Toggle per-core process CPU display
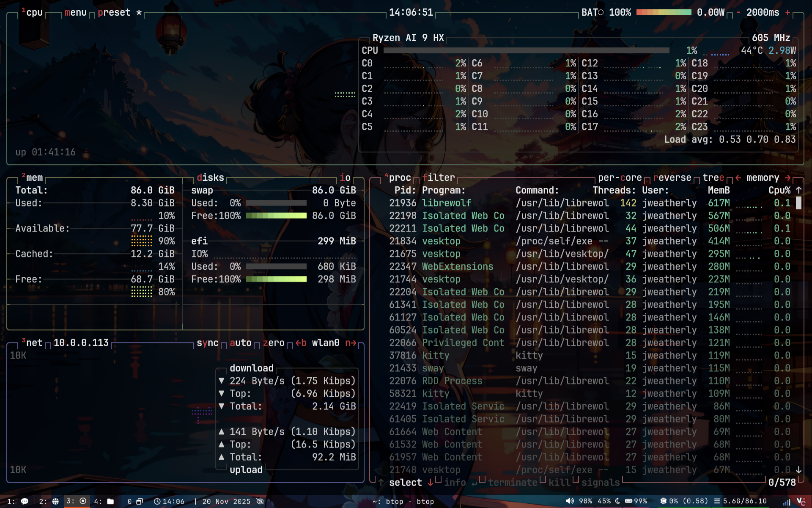Viewport: 812px width, 508px height. tap(620, 178)
